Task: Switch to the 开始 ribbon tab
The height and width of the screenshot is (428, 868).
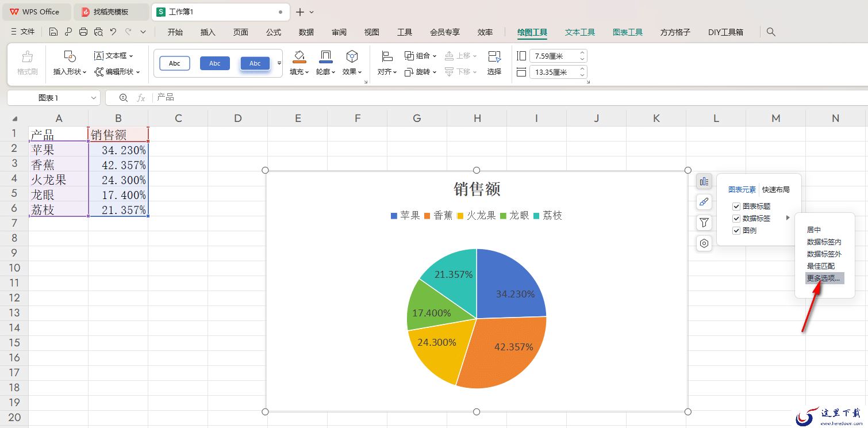Action: pyautogui.click(x=175, y=32)
